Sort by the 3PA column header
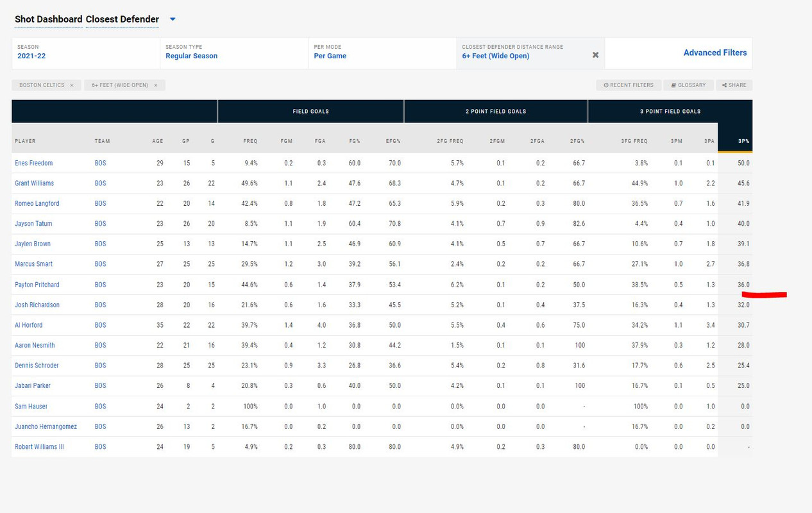Image resolution: width=812 pixels, height=513 pixels. click(x=709, y=141)
